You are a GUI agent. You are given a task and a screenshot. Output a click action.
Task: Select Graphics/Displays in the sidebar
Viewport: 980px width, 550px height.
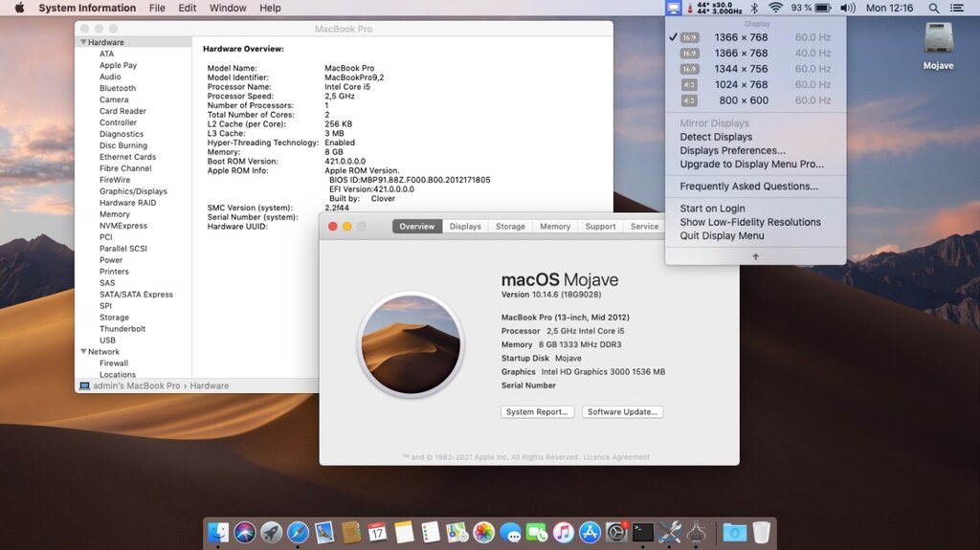133,191
